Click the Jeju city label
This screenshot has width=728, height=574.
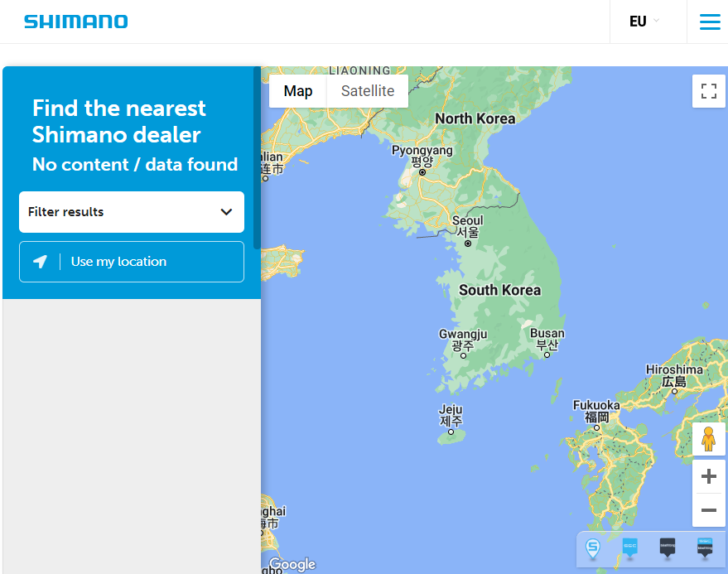pos(451,416)
